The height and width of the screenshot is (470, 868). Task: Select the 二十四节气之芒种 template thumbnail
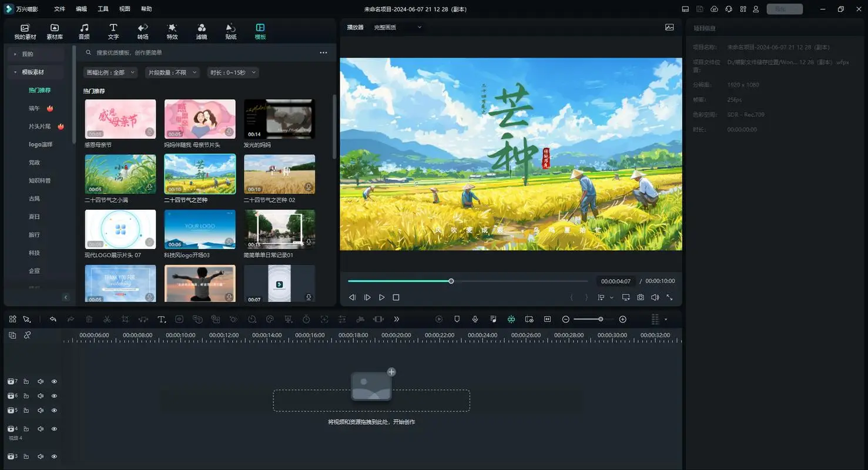tap(200, 174)
